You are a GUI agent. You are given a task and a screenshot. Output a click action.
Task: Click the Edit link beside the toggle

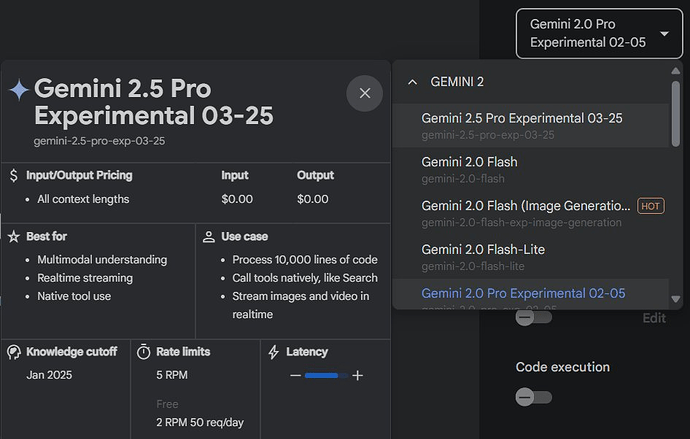653,318
